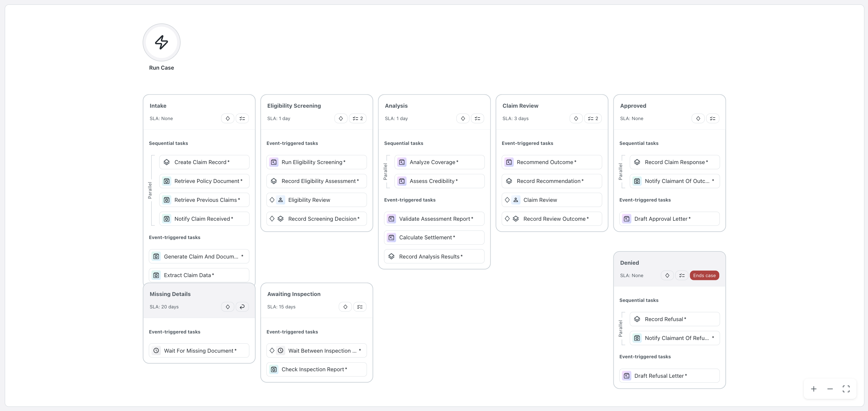
Task: Select the Approved stage title
Action: [x=633, y=105]
